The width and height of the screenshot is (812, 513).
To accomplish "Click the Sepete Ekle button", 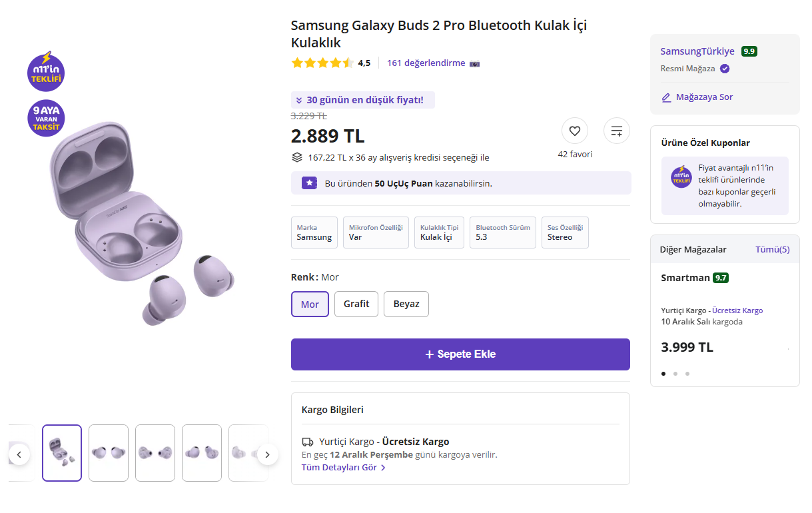I will [x=460, y=354].
